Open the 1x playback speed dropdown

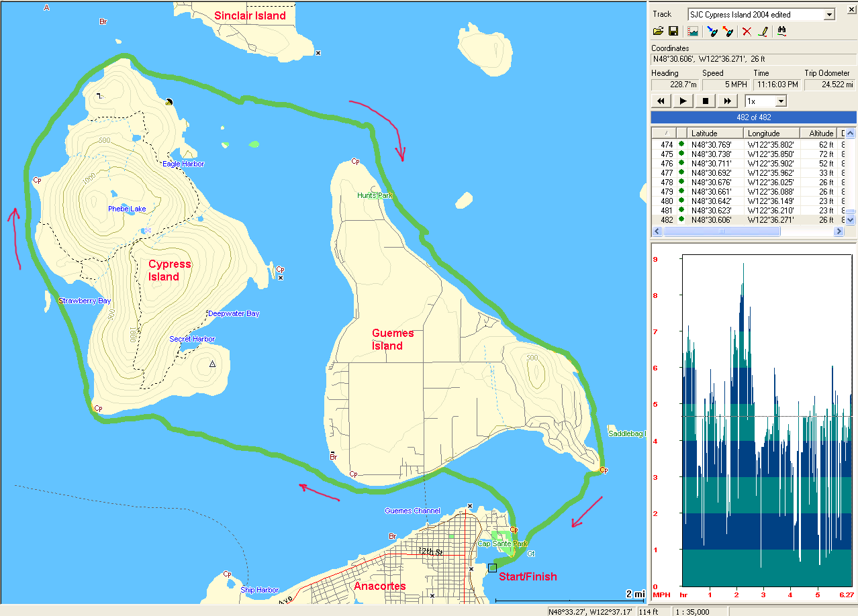pos(780,101)
